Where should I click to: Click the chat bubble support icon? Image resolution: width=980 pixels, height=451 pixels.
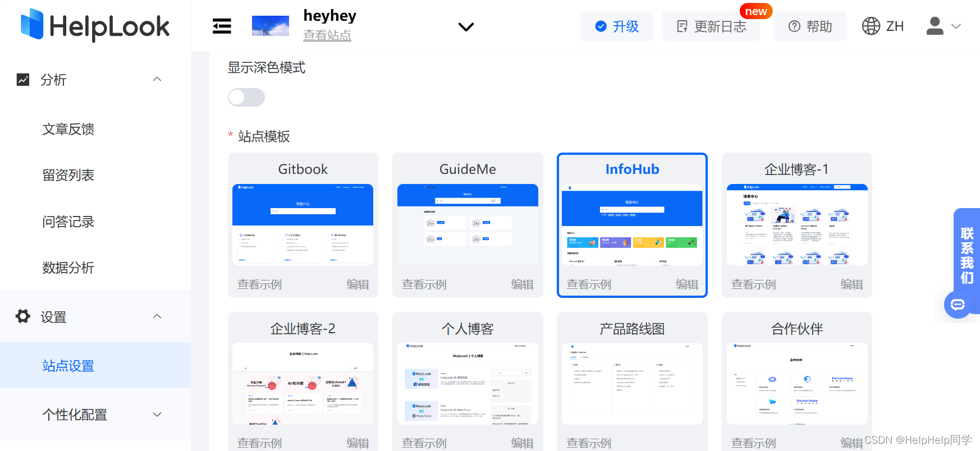pyautogui.click(x=958, y=305)
